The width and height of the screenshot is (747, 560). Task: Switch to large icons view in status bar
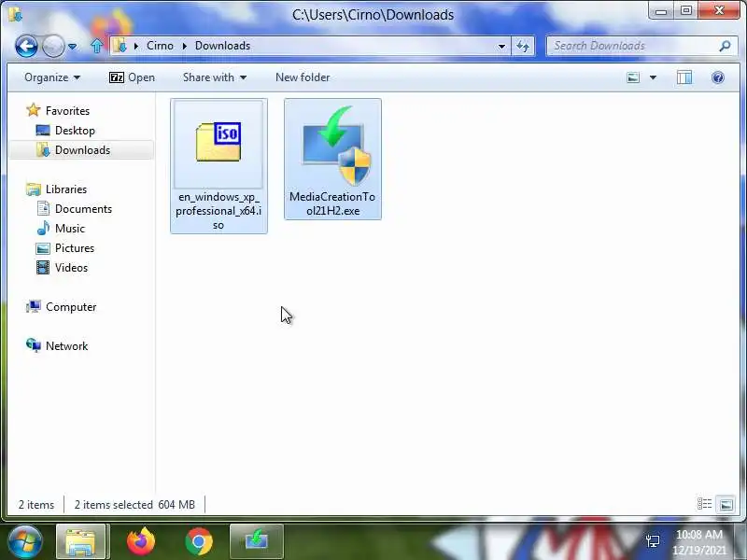tap(726, 504)
